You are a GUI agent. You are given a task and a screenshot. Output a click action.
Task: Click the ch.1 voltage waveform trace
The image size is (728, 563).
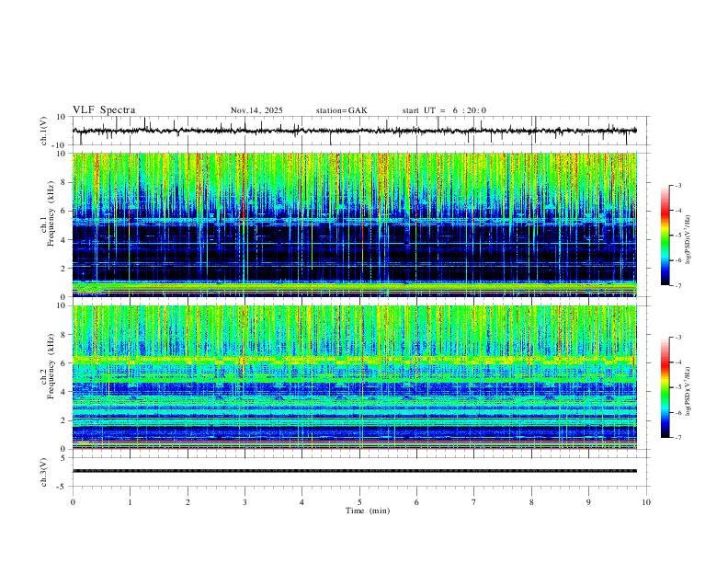[354, 131]
